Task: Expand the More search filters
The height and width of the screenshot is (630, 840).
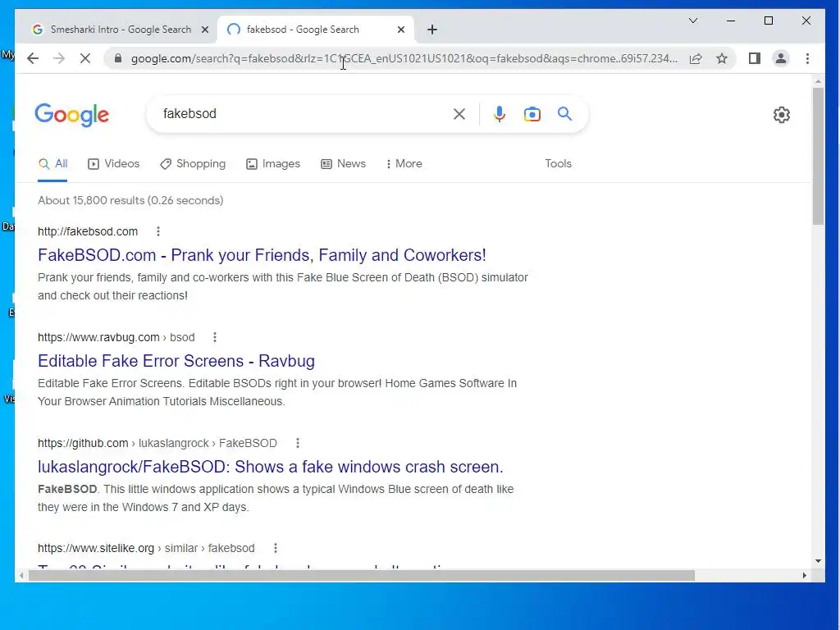Action: 404,163
